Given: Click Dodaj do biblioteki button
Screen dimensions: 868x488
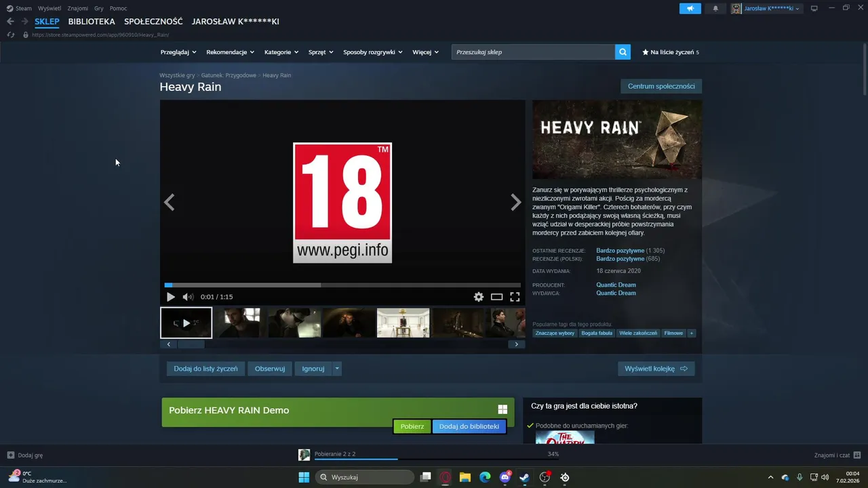Looking at the screenshot, I should click(469, 426).
